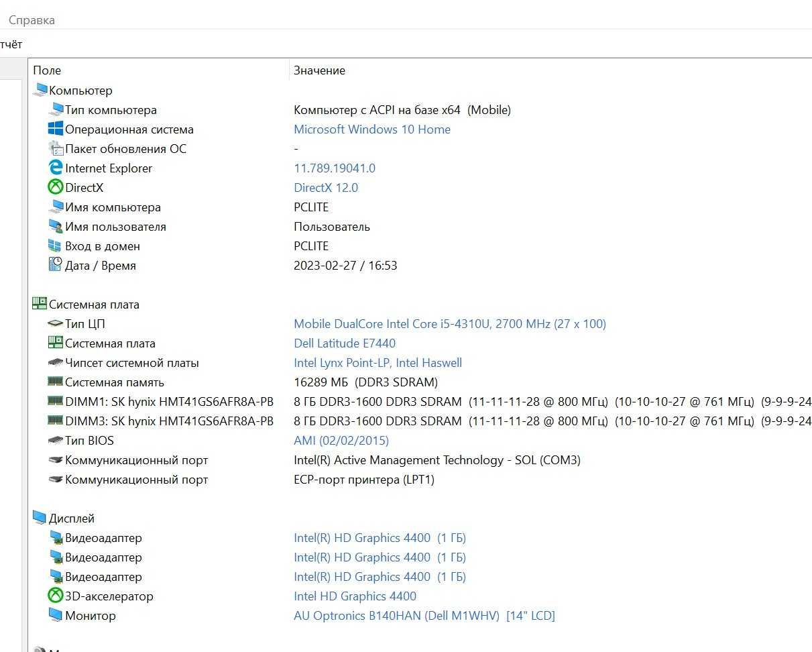Open the Справка menu
Image resolution: width=812 pixels, height=652 pixels.
[32, 20]
